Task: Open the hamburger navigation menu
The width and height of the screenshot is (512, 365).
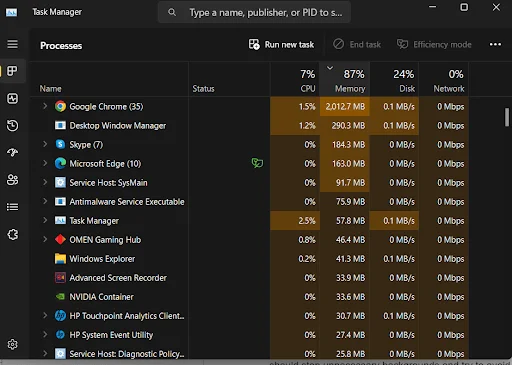Action: click(13, 44)
